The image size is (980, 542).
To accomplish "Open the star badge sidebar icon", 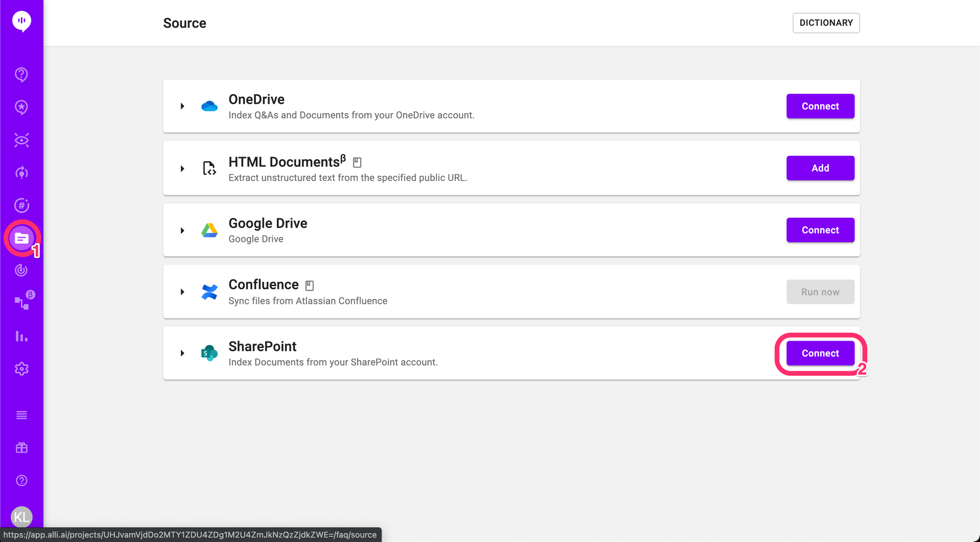I will point(22,107).
